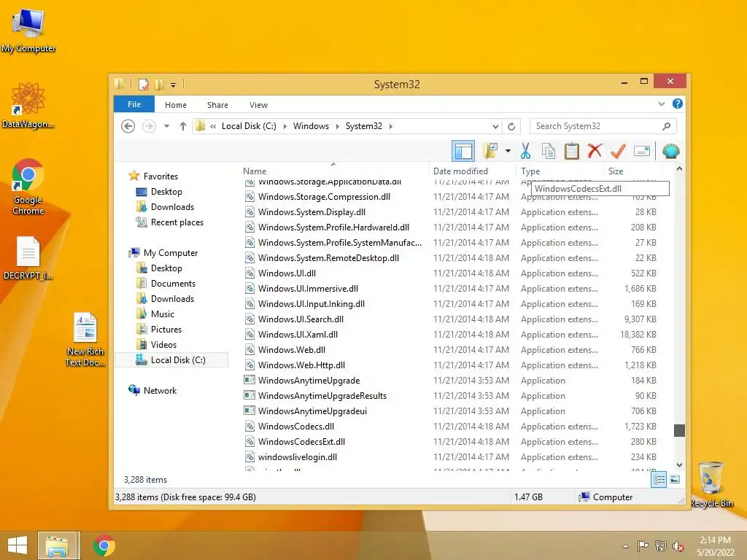Toggle the navigation pane toolbar button

click(463, 152)
